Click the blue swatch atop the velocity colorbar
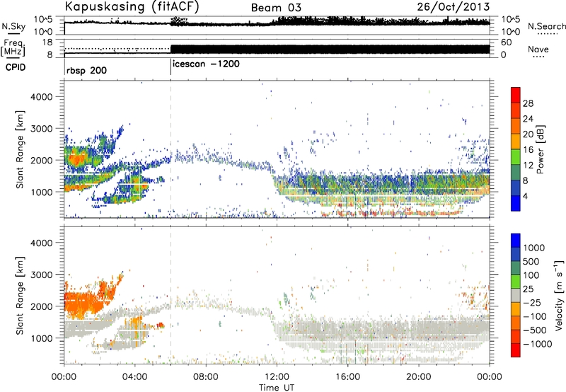Viewport: 566px width, 392px height. pyautogui.click(x=516, y=241)
